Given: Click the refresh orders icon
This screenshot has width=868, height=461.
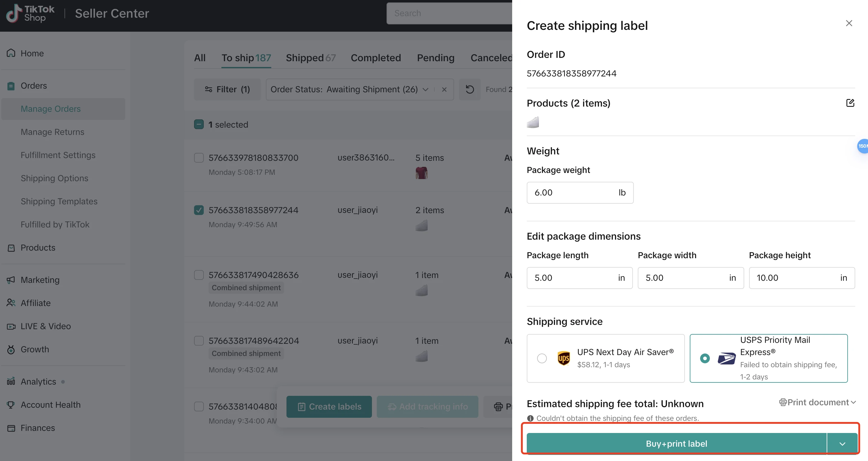Looking at the screenshot, I should coord(470,89).
